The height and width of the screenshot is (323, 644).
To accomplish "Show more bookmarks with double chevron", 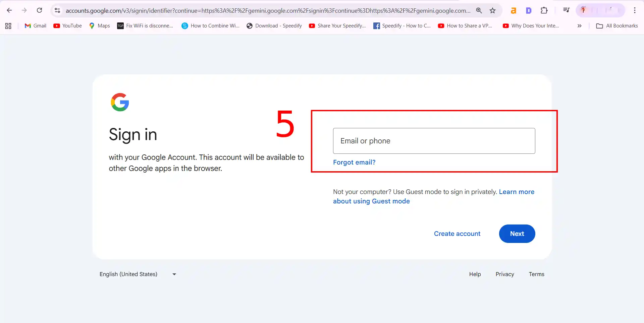I will (579, 26).
